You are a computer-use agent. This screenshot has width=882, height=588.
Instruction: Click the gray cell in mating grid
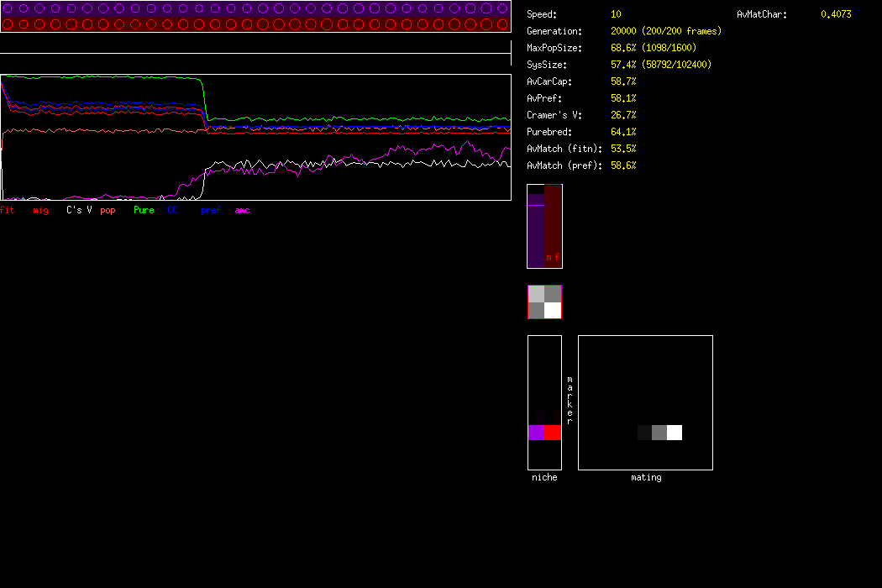[x=659, y=433]
